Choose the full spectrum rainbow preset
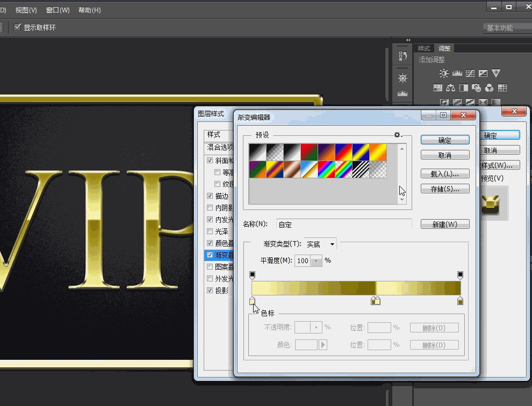Viewport: 532px width, 406px height. pos(326,169)
